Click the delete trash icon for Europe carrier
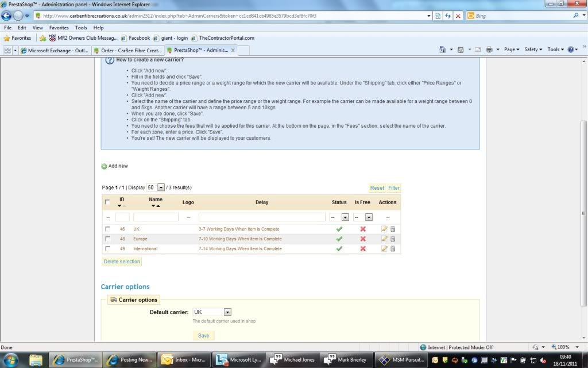588x368 pixels. click(393, 239)
